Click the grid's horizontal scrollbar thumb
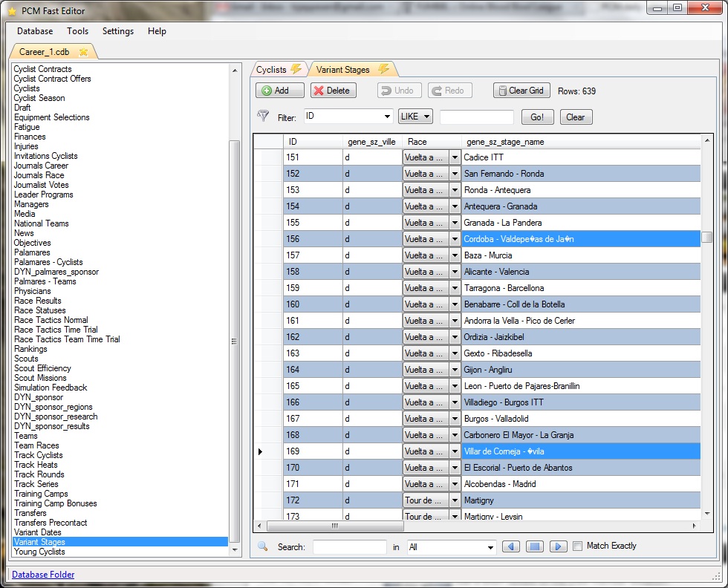 pos(334,526)
